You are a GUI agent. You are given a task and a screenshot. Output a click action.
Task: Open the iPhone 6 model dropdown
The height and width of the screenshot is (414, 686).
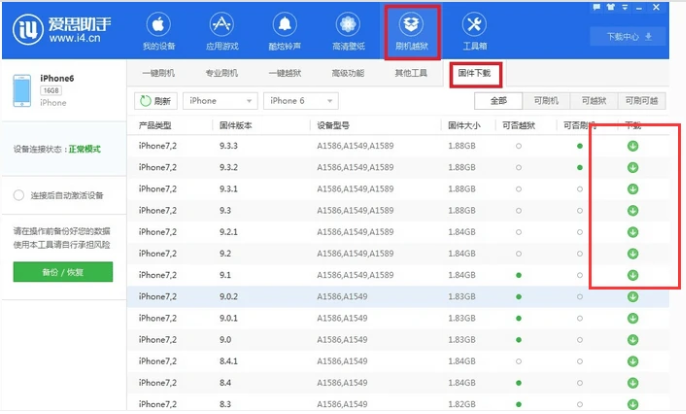[301, 101]
